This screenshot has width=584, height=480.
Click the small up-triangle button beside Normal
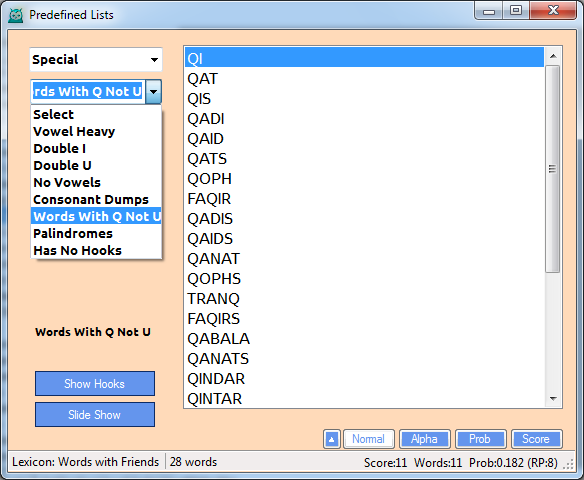point(331,439)
